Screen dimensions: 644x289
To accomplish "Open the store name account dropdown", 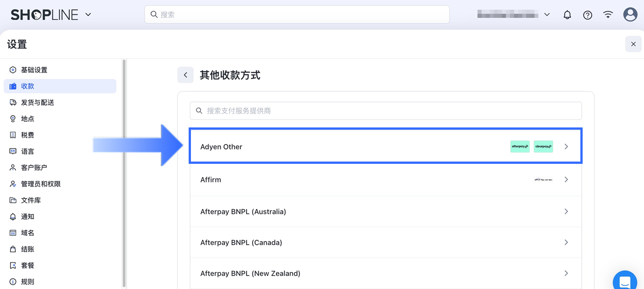I will (x=513, y=14).
